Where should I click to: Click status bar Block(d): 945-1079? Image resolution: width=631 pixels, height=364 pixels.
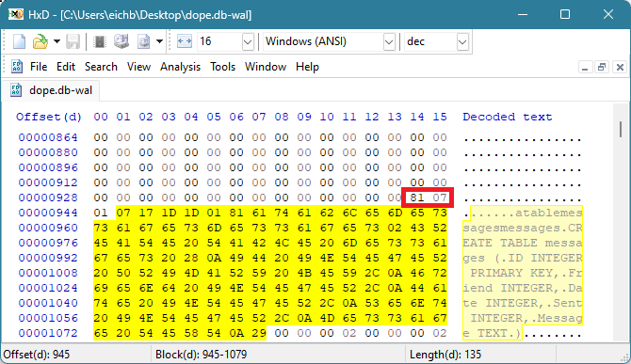(201, 355)
